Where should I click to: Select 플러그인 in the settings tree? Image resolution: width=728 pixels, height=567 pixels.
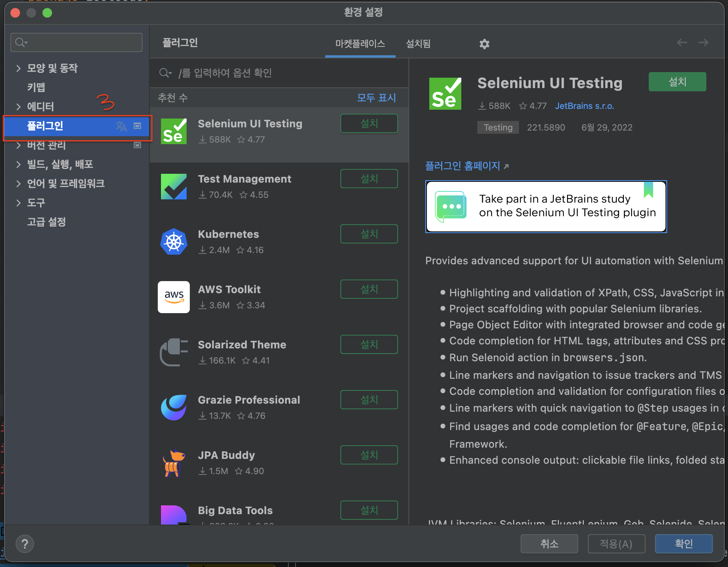point(76,126)
